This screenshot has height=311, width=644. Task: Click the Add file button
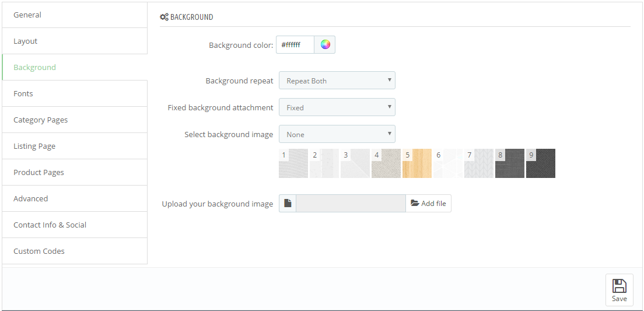[x=428, y=204]
